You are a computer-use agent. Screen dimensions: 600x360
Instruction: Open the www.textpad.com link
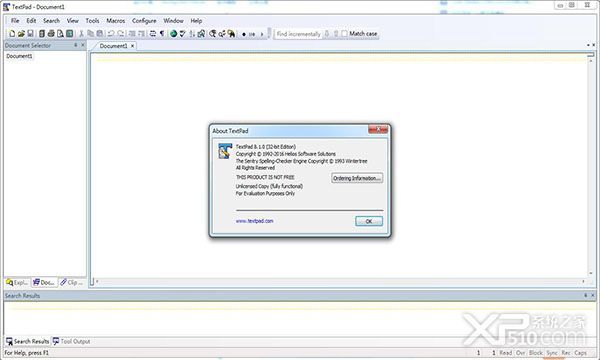(x=254, y=221)
